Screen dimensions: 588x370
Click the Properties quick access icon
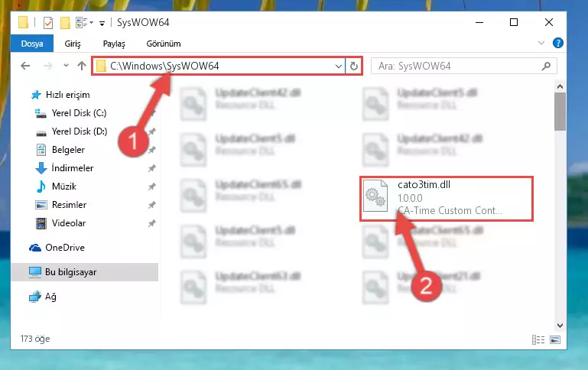point(48,23)
